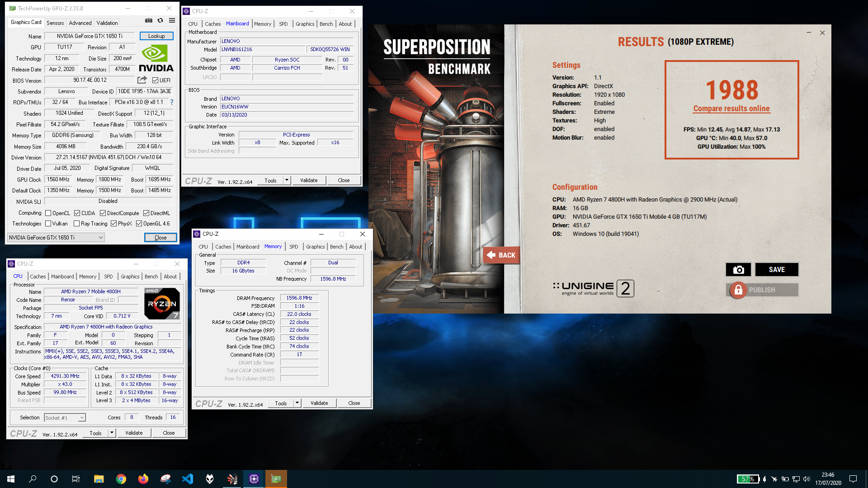Toggle the PhysX checkbox
This screenshot has width=868, height=488.
click(113, 224)
